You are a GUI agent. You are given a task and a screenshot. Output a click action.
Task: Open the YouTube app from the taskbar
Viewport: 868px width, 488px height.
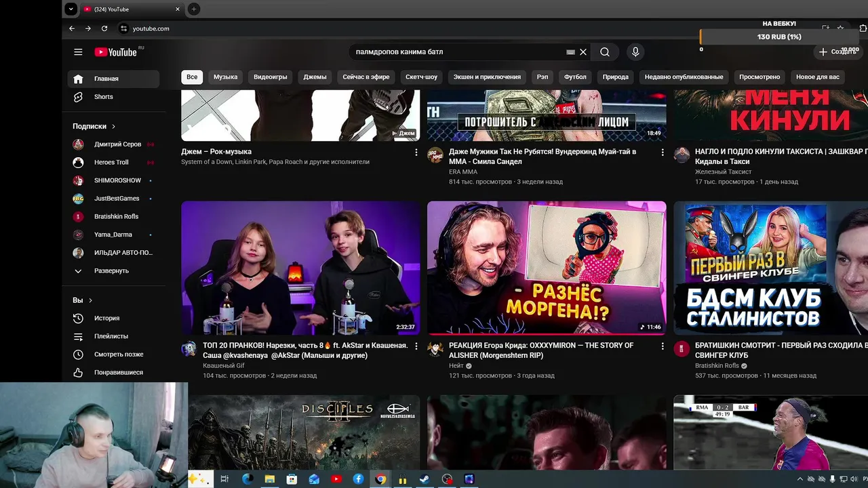point(336,479)
